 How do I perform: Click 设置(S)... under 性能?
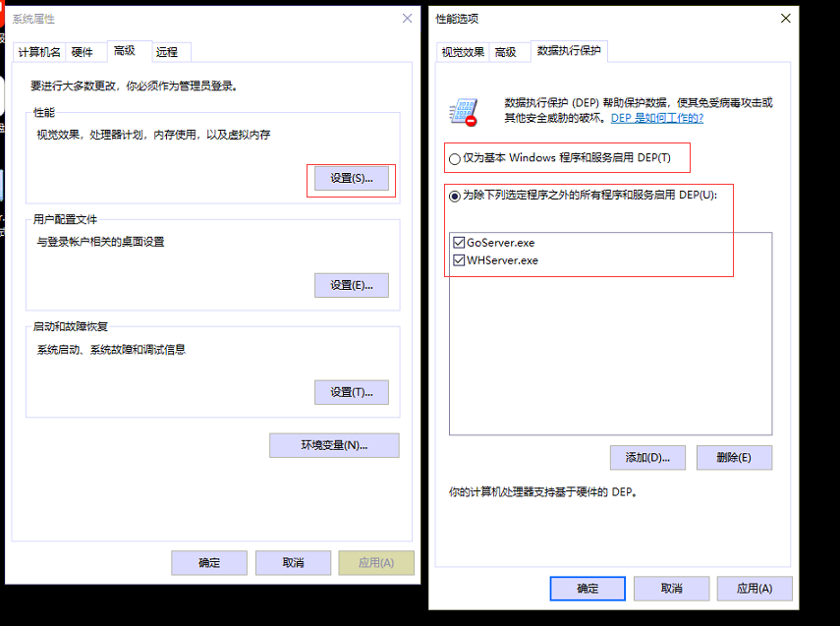[352, 179]
